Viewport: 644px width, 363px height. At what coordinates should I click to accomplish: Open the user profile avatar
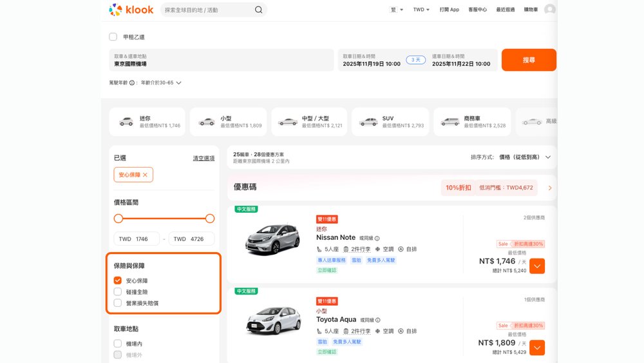549,10
